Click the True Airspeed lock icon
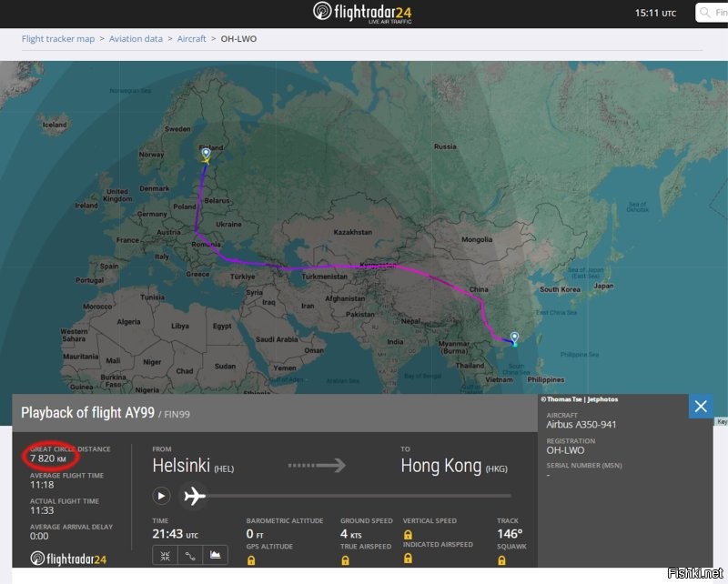Screen dimensions: 728x584 (x=345, y=560)
